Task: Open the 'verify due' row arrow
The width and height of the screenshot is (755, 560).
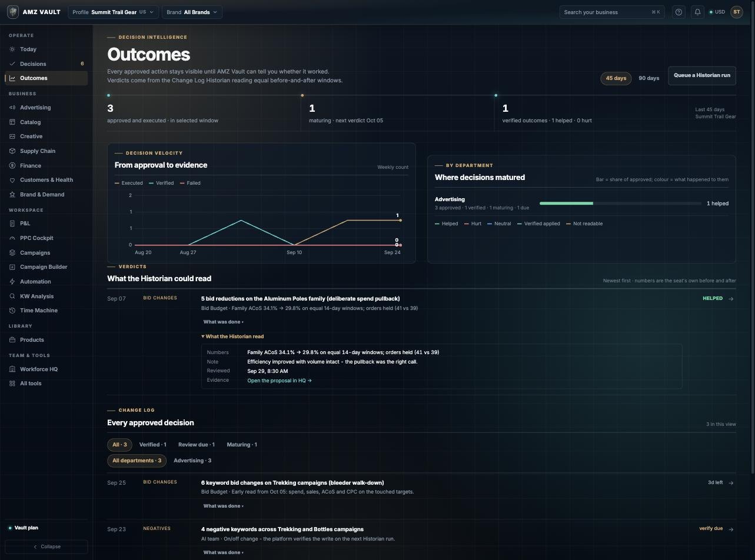Action: click(731, 529)
